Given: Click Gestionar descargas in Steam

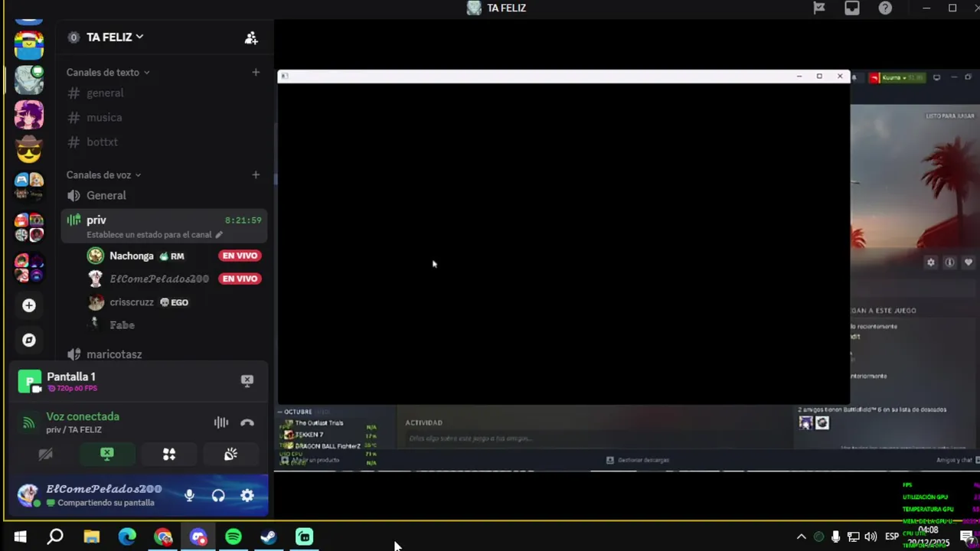Looking at the screenshot, I should pos(638,460).
